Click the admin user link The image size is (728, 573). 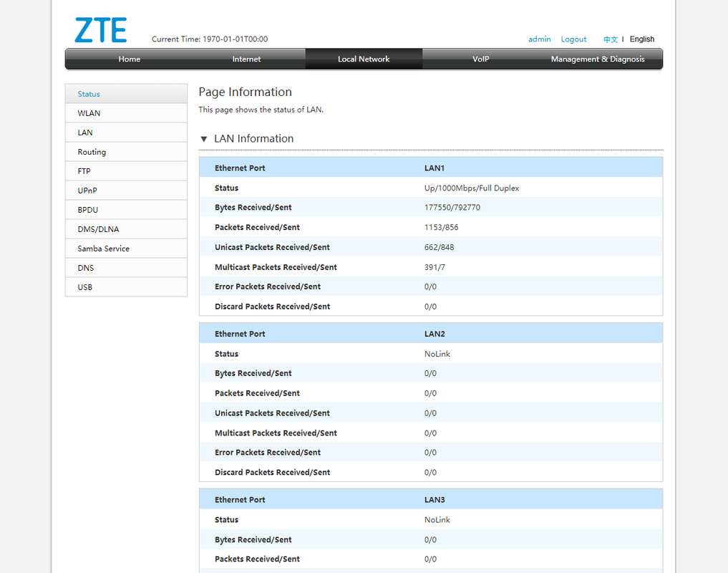pyautogui.click(x=539, y=39)
